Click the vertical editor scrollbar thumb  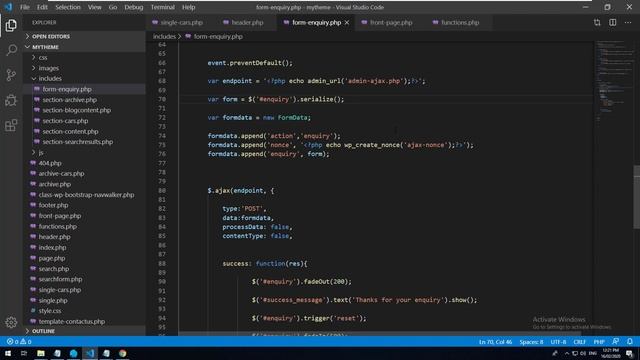(x=636, y=197)
